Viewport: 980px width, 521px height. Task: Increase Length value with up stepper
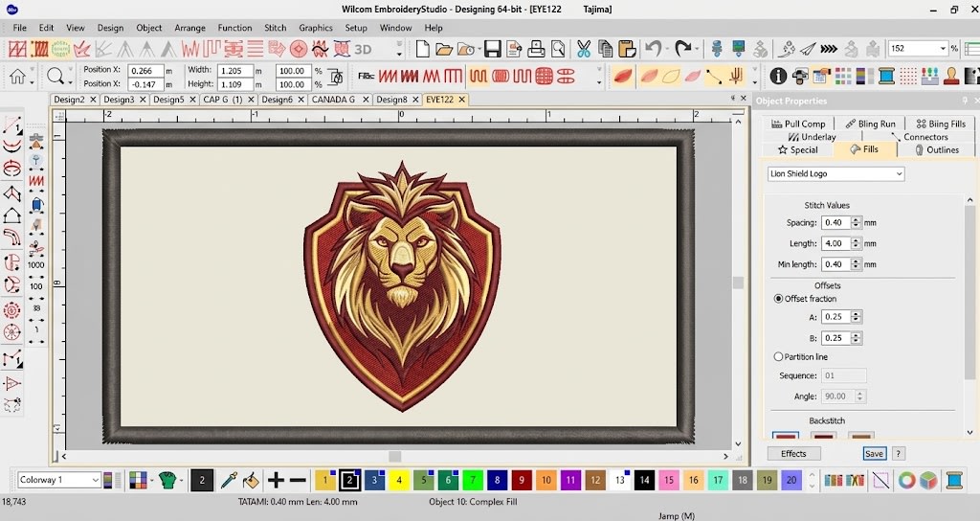coord(857,240)
